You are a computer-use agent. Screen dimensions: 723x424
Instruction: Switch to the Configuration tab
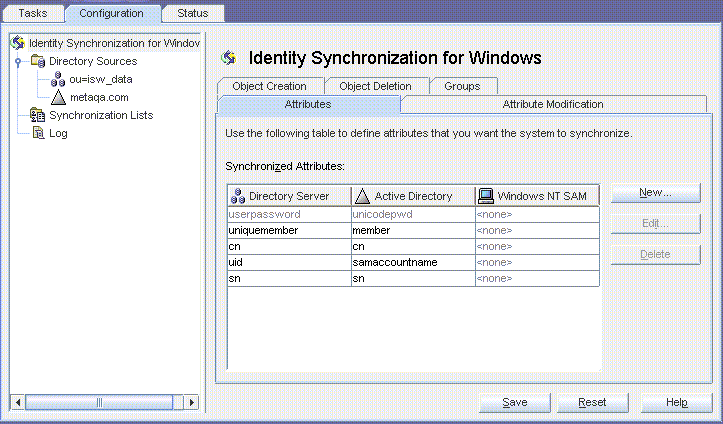coord(111,13)
